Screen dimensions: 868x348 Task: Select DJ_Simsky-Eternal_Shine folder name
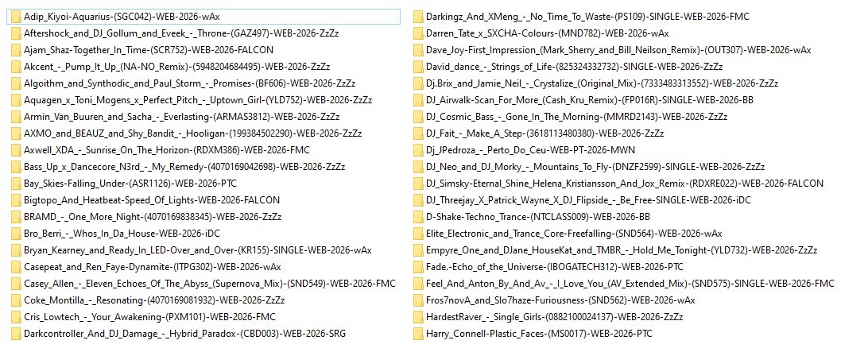tap(625, 183)
